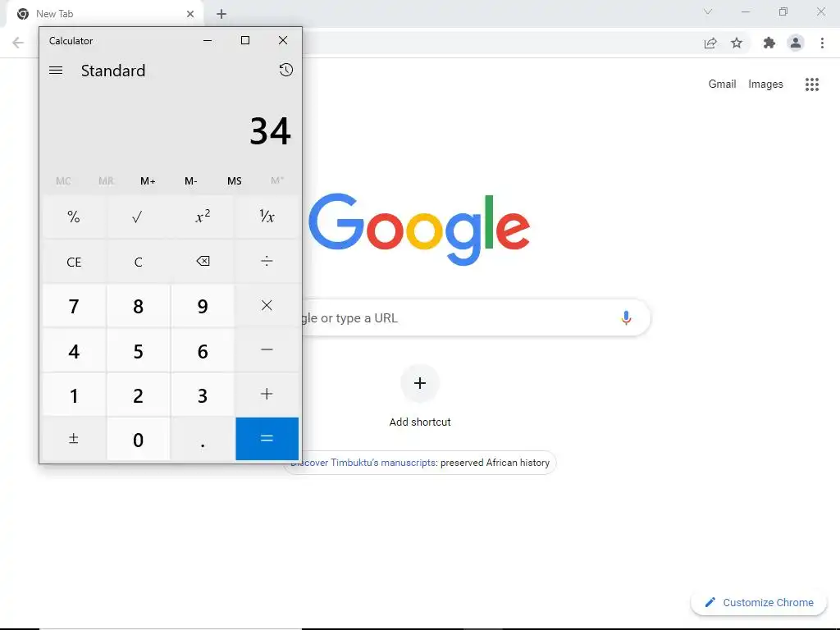The height and width of the screenshot is (630, 840).
Task: Maximize the Calculator window
Action: pos(245,40)
